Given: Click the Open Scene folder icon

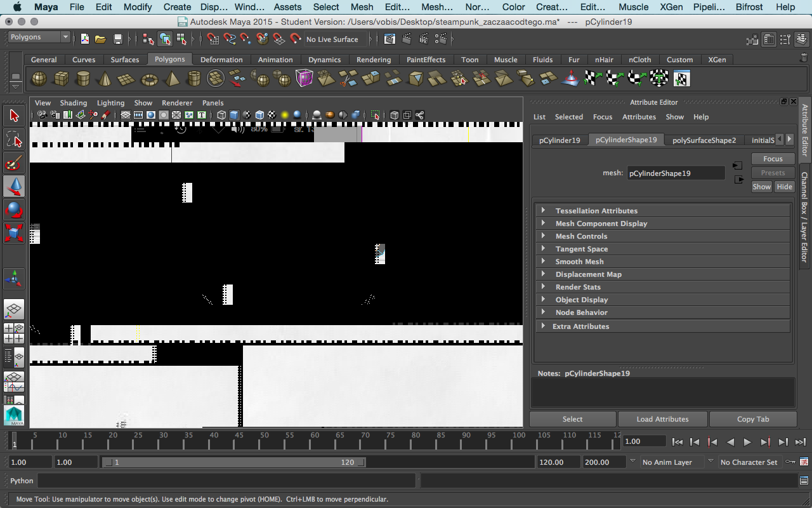Looking at the screenshot, I should tap(100, 39).
